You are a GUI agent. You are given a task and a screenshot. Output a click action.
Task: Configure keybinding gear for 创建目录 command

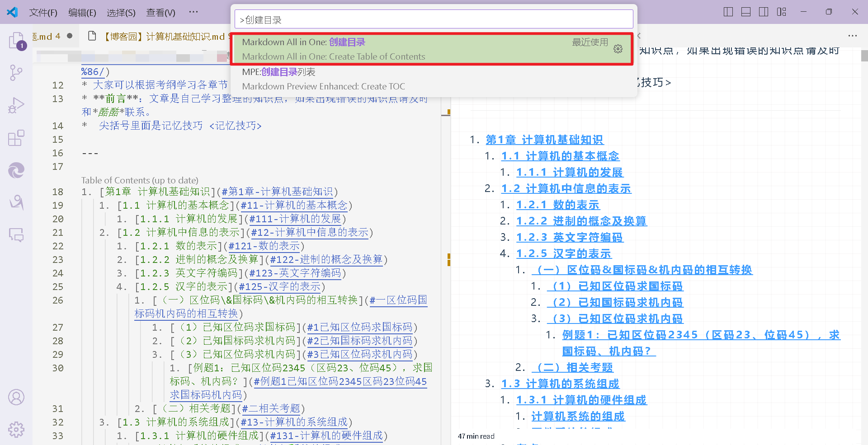pyautogui.click(x=618, y=49)
